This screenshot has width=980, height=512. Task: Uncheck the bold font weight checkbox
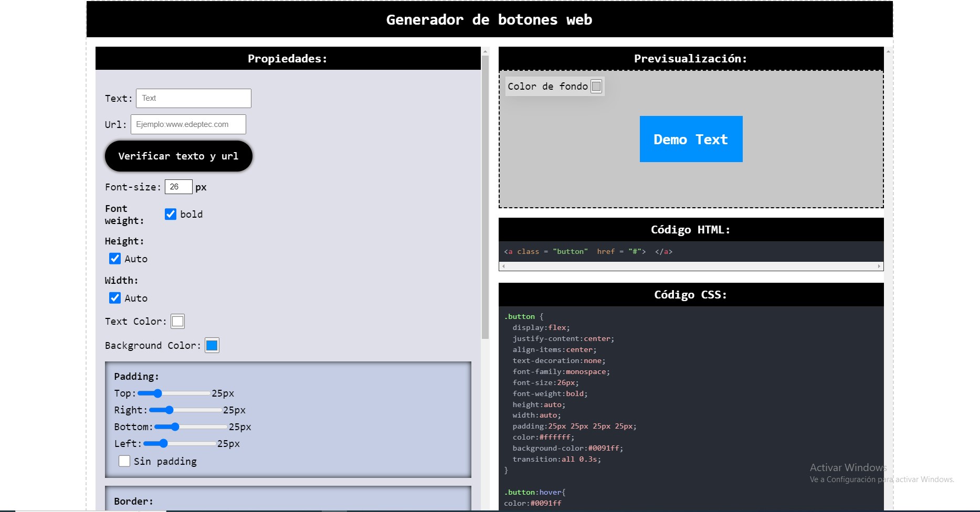pos(170,214)
